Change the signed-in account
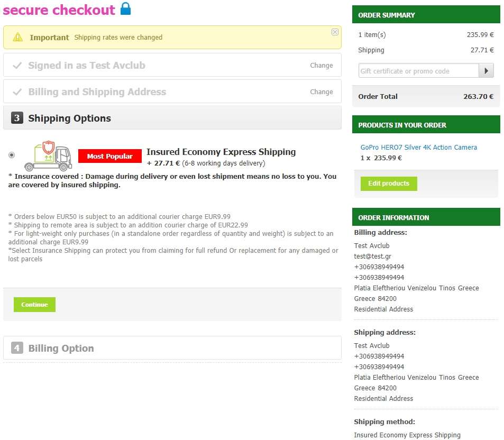 click(x=321, y=66)
